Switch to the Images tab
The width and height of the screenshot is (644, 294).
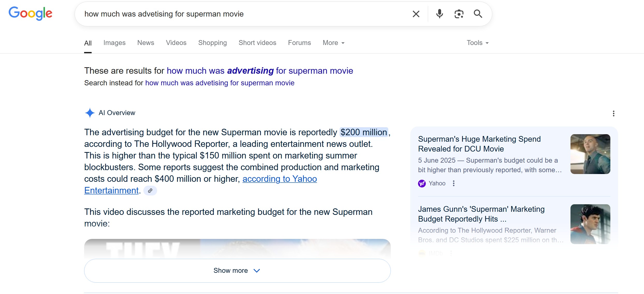(x=114, y=43)
